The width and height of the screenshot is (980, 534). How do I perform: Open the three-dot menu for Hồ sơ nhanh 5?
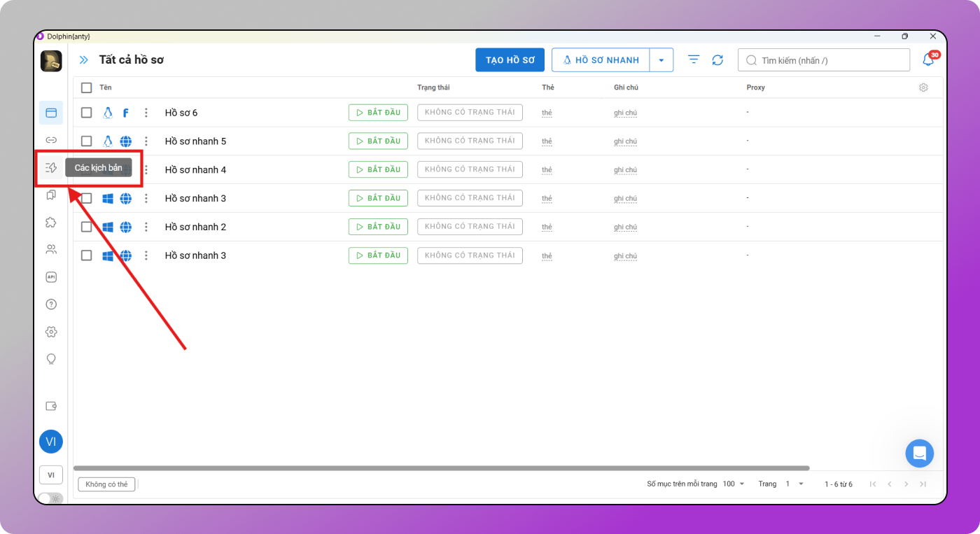pyautogui.click(x=146, y=141)
